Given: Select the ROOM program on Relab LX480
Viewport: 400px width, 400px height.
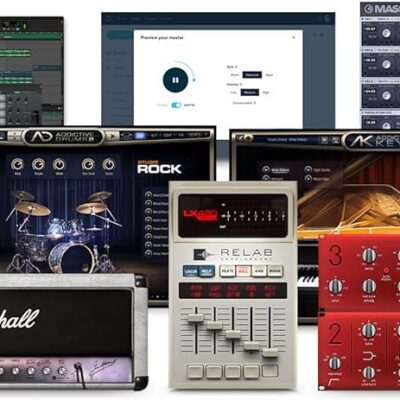Looking at the screenshot, I should pyautogui.click(x=275, y=271).
